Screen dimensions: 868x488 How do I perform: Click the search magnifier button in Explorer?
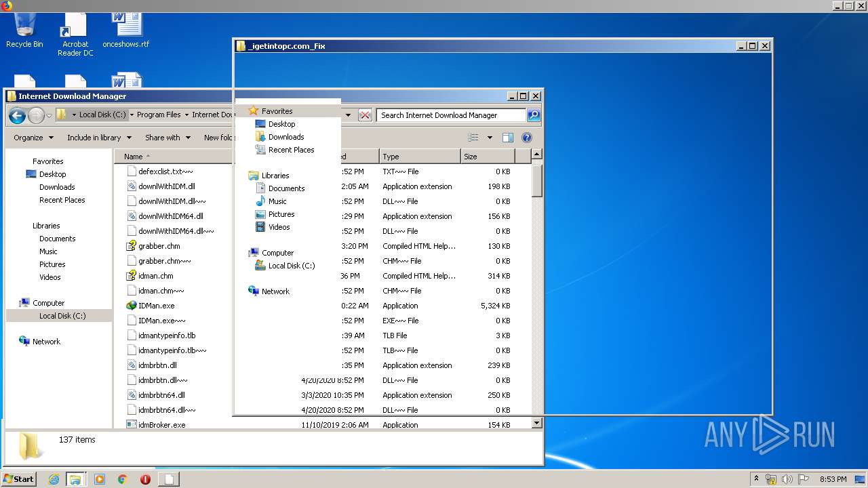tap(534, 115)
